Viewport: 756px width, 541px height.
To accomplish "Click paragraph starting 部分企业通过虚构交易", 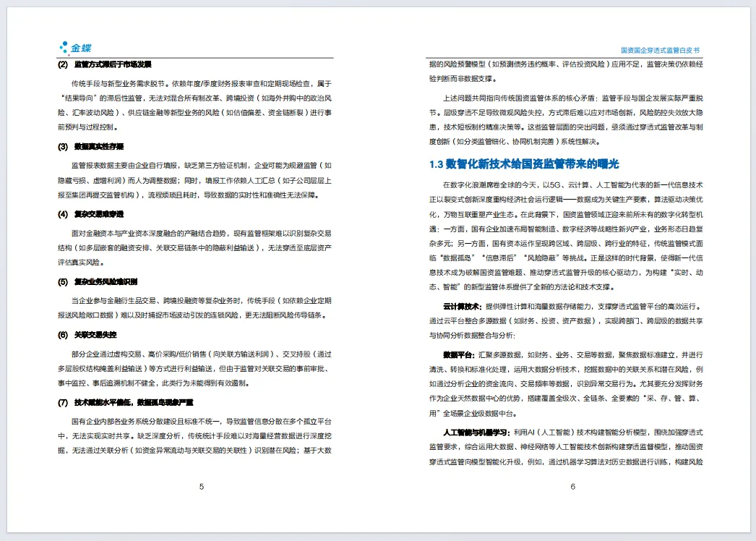I will coord(195,369).
